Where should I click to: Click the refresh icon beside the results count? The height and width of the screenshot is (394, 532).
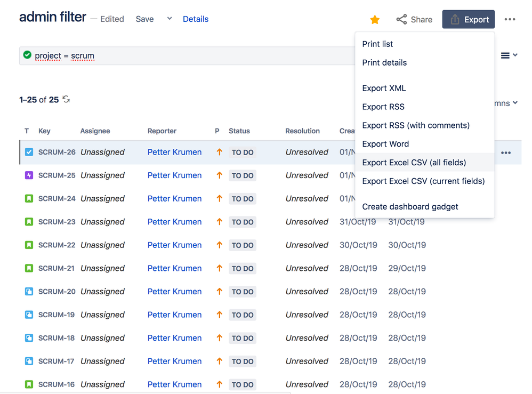[65, 99]
